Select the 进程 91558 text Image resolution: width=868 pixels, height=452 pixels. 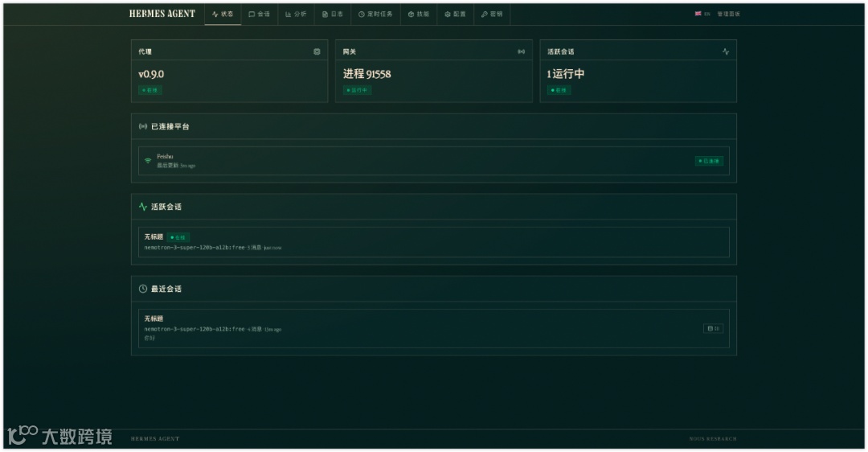coord(366,74)
